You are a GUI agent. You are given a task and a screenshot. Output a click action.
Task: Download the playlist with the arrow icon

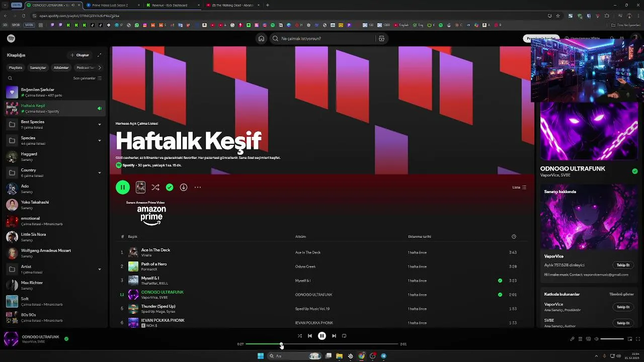(x=184, y=188)
